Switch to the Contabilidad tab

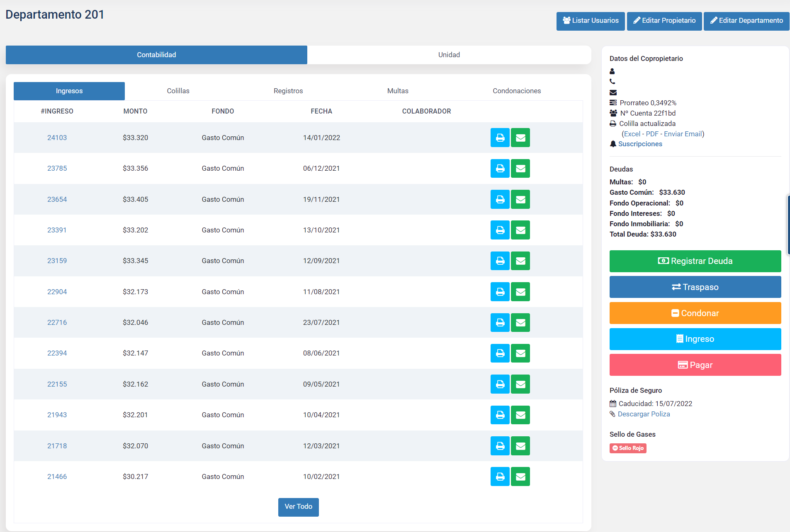[x=156, y=55]
